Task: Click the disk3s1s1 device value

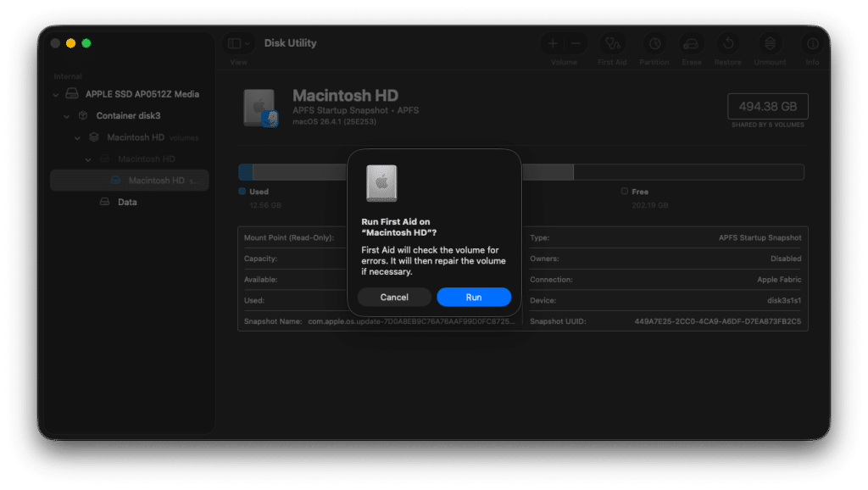Action: [784, 301]
